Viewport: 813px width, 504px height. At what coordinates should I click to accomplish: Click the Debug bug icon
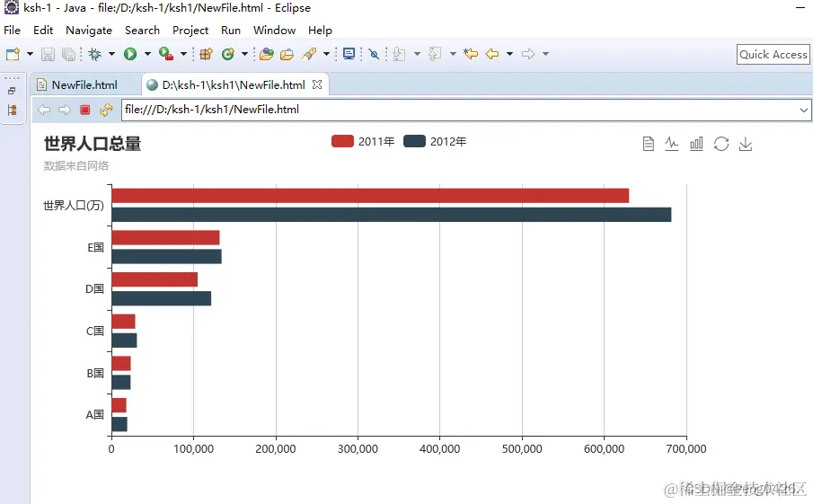point(95,54)
